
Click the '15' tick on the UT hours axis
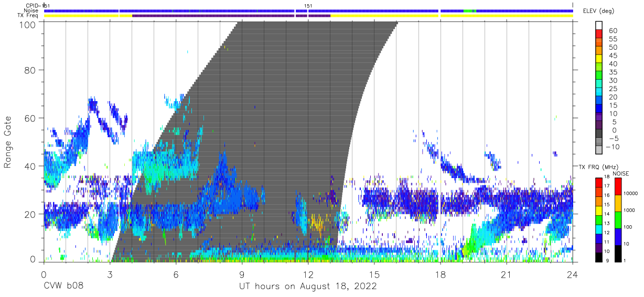click(x=374, y=274)
